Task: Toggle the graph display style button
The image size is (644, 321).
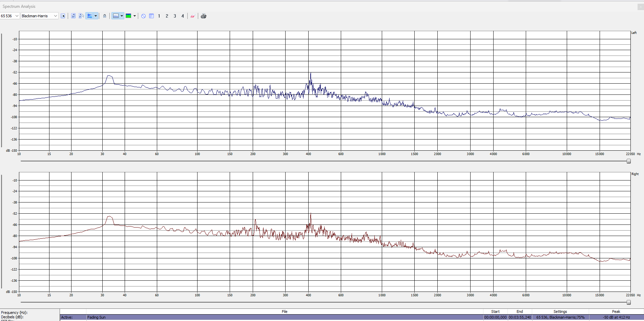Action: tap(116, 16)
